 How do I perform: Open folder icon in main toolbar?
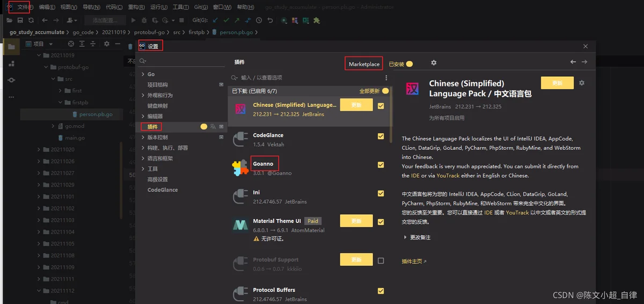(x=9, y=20)
